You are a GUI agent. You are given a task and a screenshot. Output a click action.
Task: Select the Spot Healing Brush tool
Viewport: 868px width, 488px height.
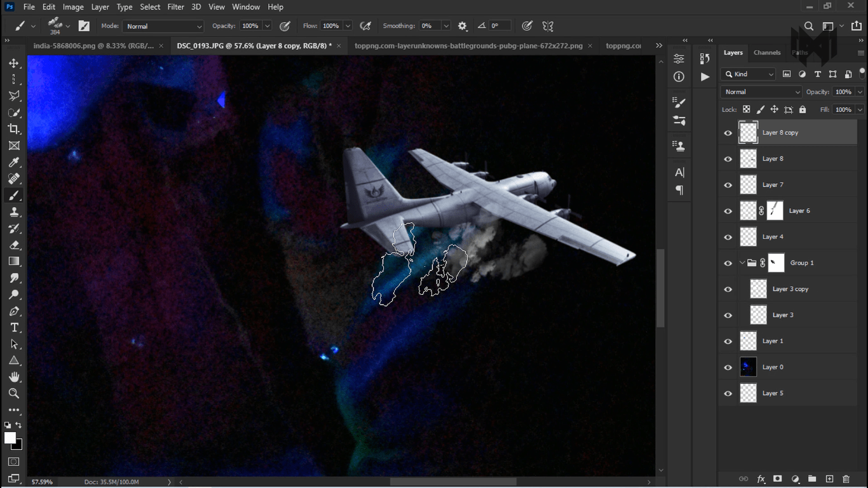(x=14, y=179)
